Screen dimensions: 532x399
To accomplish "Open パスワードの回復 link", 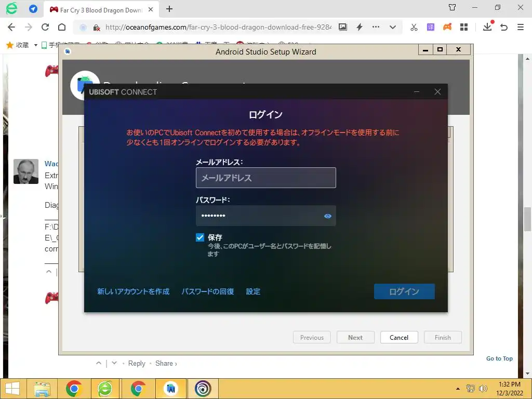I will coord(207,291).
